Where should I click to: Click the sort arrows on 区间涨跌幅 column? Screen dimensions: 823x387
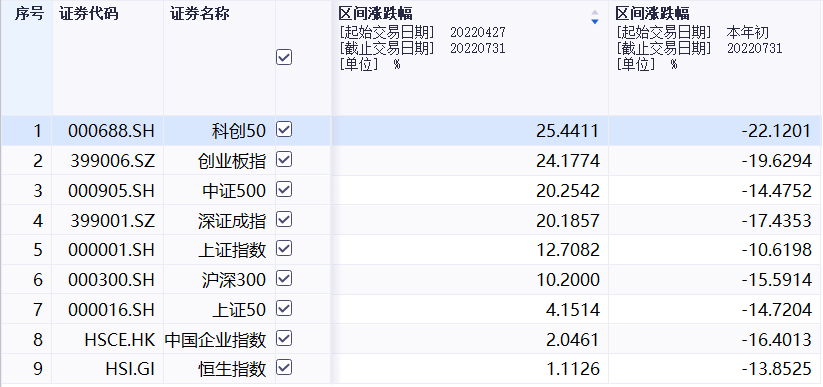click(595, 17)
